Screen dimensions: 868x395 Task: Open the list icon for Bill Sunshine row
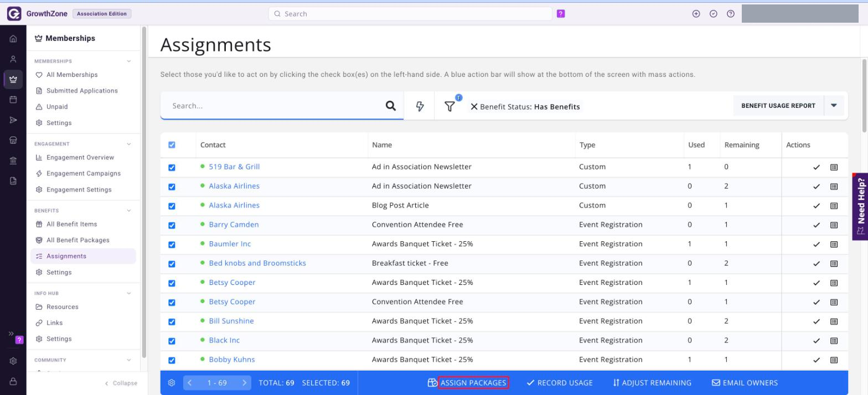click(x=834, y=321)
